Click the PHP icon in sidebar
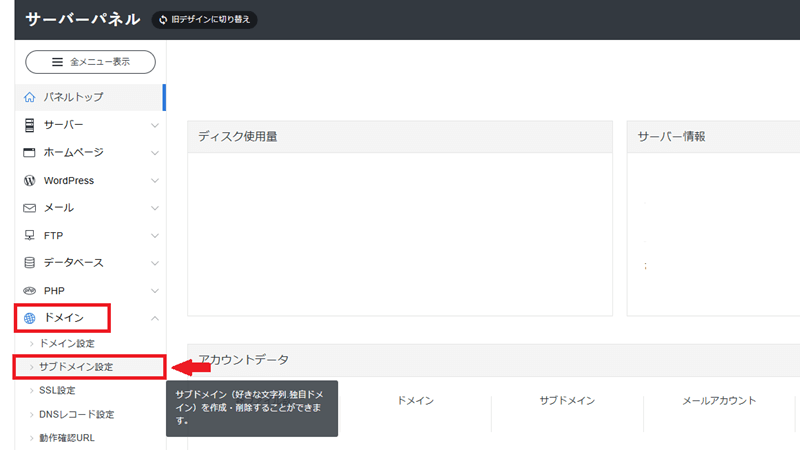Viewport: 800px width, 450px height. pyautogui.click(x=30, y=291)
